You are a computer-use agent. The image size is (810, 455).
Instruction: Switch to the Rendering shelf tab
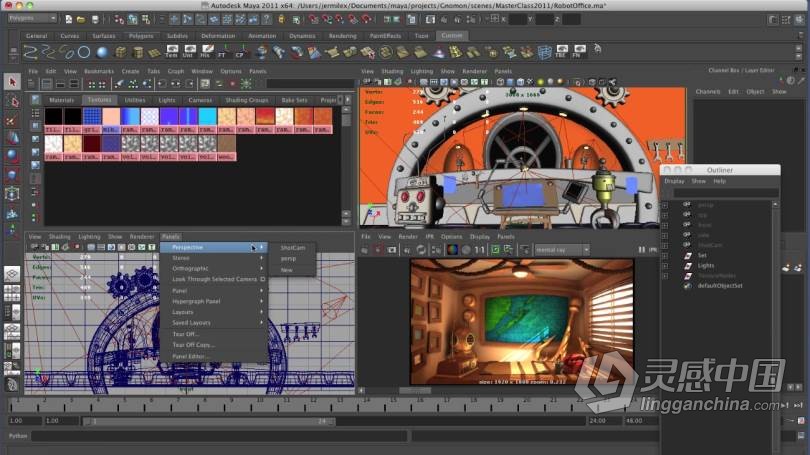click(x=342, y=36)
